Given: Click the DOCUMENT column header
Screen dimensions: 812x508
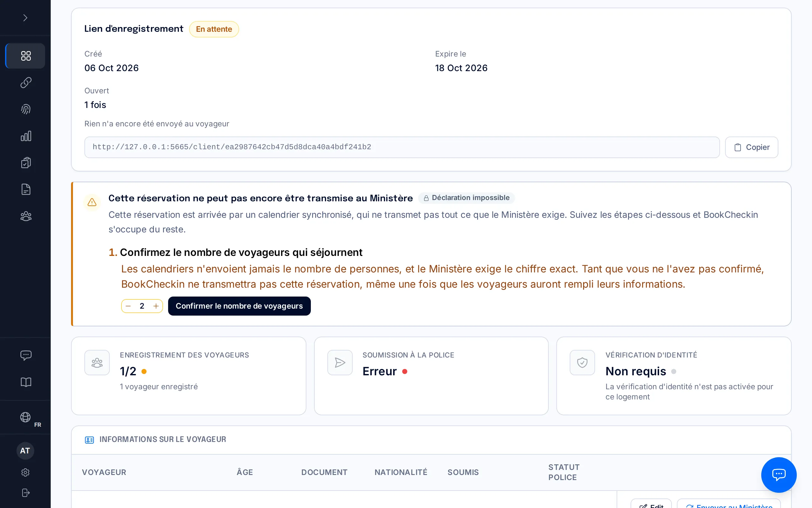Looking at the screenshot, I should (x=324, y=472).
